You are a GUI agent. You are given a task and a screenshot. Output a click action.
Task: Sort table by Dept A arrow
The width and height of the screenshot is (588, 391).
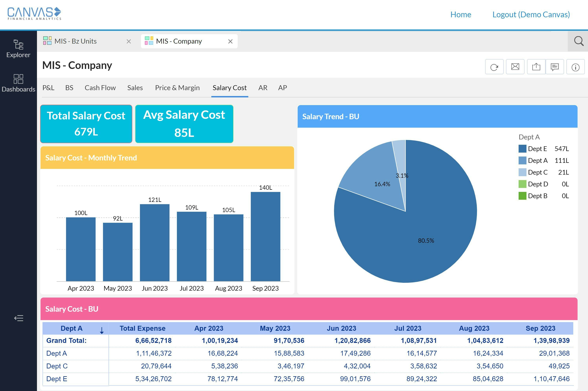[x=102, y=330]
